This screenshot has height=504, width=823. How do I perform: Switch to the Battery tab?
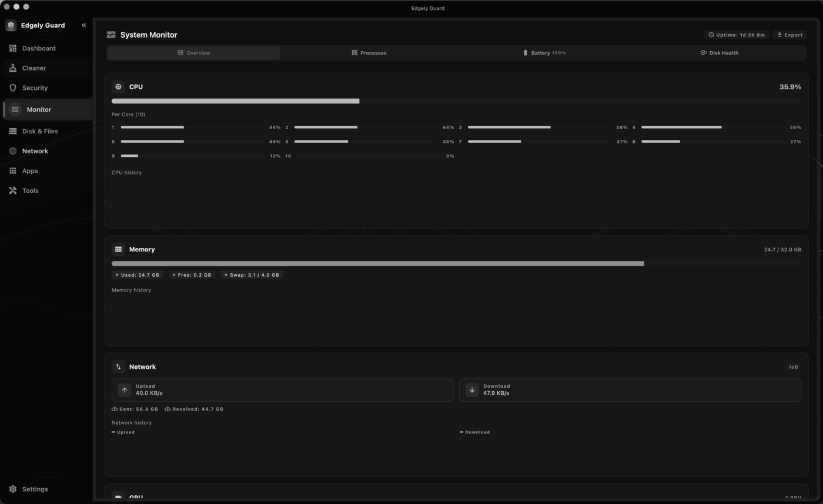[544, 53]
